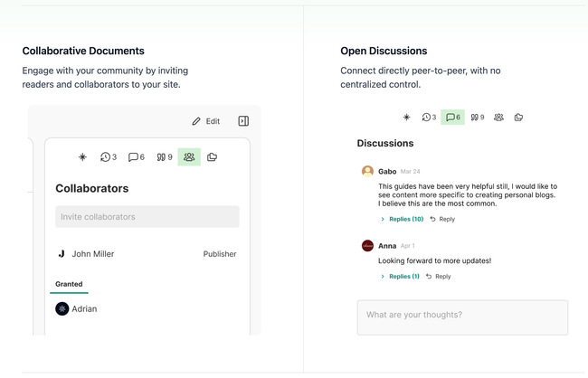The width and height of the screenshot is (588, 378).
Task: Click citations quote icon above Discussions
Action: [477, 118]
